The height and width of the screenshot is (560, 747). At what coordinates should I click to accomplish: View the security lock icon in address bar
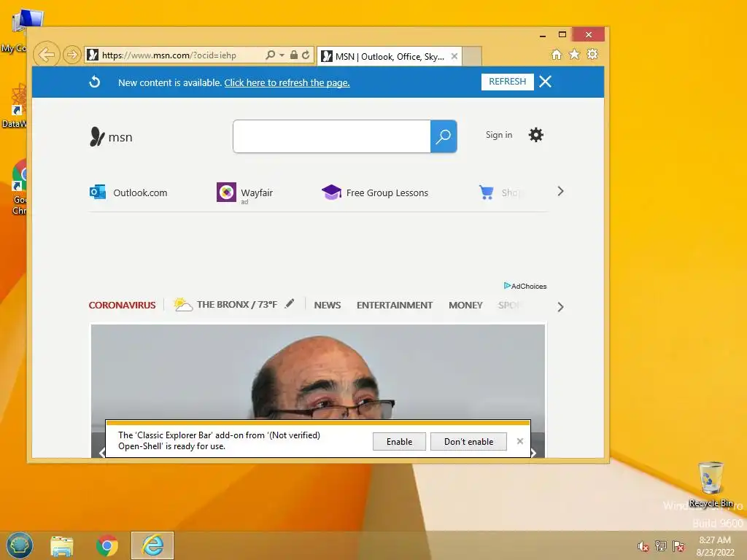click(294, 55)
